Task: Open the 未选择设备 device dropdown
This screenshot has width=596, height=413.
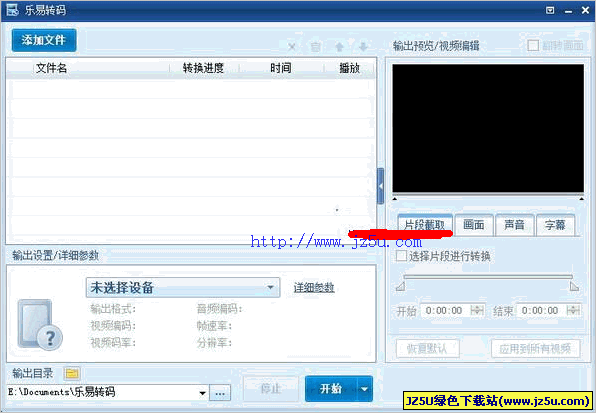Action: (x=183, y=288)
